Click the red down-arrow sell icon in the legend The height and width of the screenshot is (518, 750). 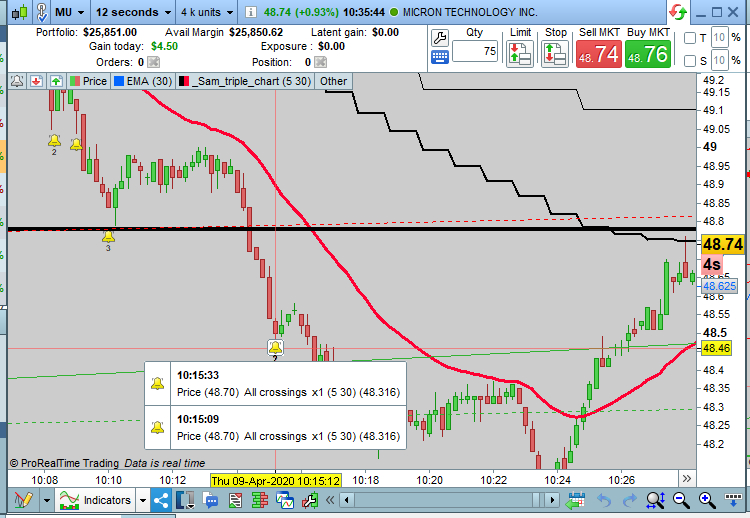tap(36, 81)
